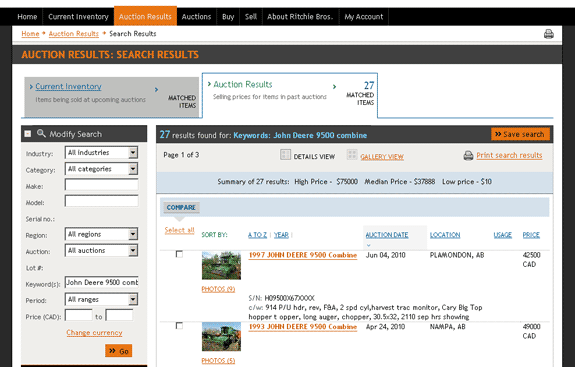Click the printer icon beside Print search results

point(468,155)
